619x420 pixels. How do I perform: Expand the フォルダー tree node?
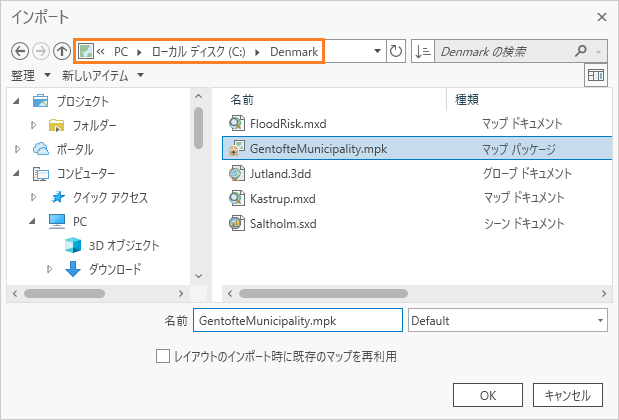[x=34, y=125]
